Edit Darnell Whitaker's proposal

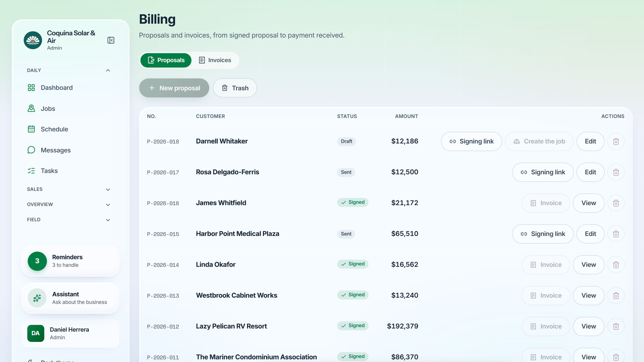click(590, 141)
